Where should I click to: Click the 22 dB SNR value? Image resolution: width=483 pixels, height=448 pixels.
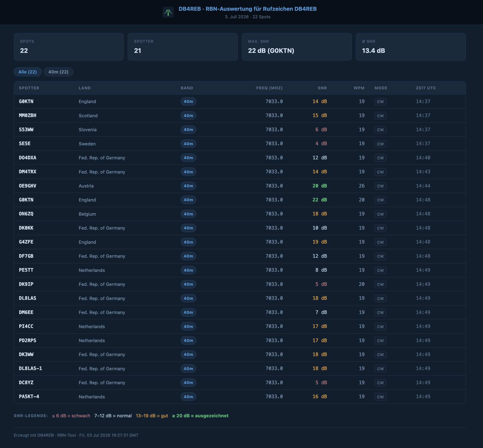click(320, 200)
